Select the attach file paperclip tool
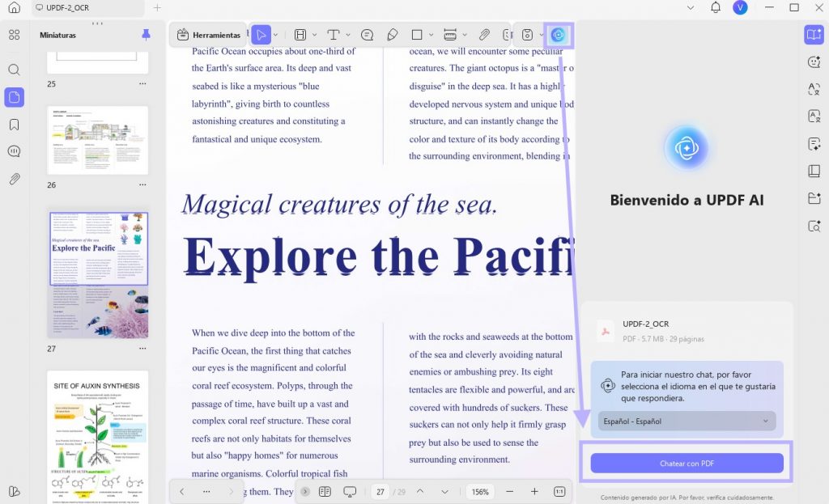Image resolution: width=829 pixels, height=504 pixels. coord(484,35)
